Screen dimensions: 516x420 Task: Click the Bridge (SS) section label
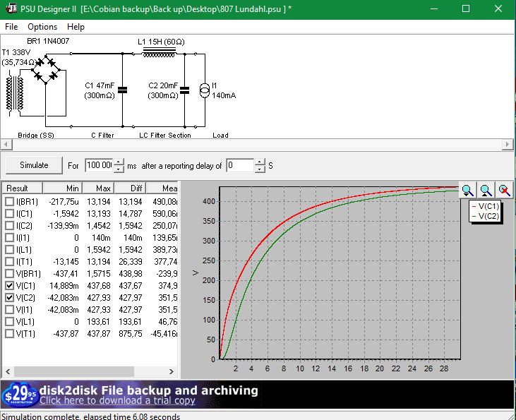click(36, 135)
